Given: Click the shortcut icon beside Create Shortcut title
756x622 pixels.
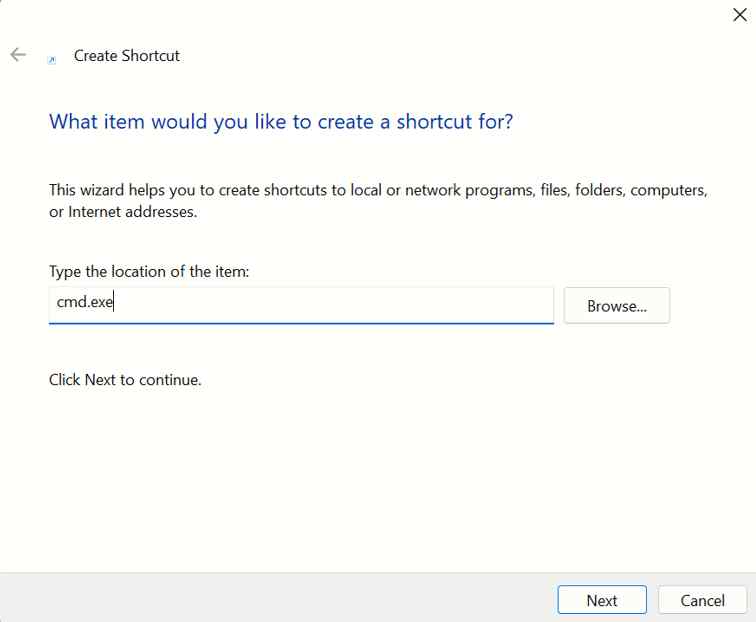Looking at the screenshot, I should [52, 60].
